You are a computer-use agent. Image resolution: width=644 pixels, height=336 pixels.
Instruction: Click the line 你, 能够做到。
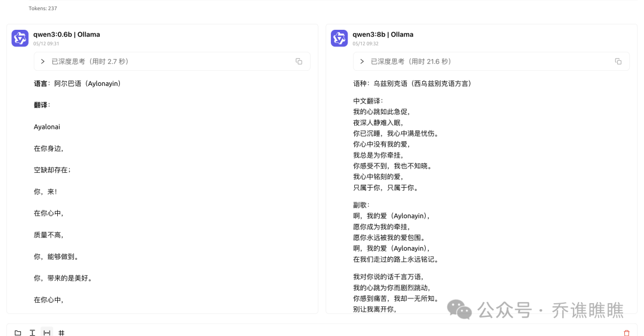click(x=56, y=257)
